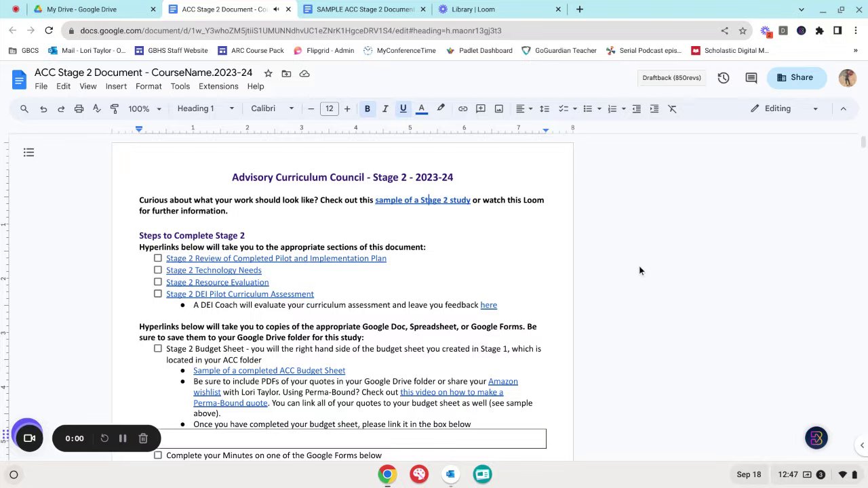Check the Complete your Minutes box
The height and width of the screenshot is (488, 868).
(158, 455)
